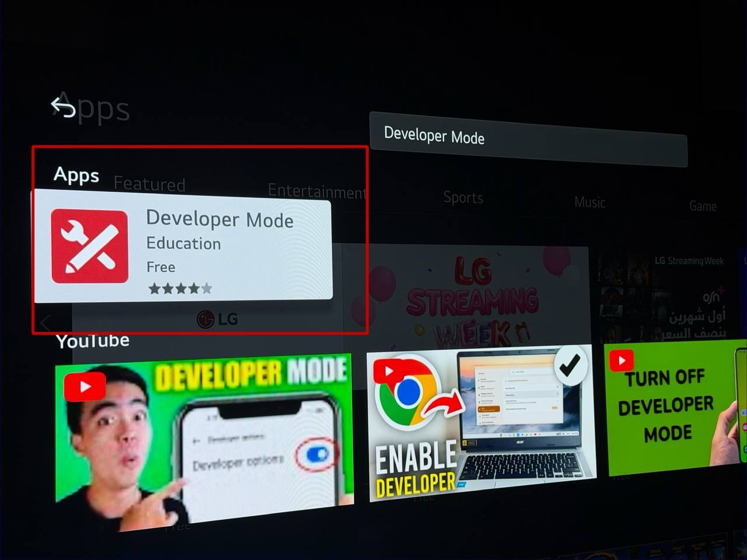747x560 pixels.
Task: Click the red Developer Mode tools icon
Action: coord(89,246)
